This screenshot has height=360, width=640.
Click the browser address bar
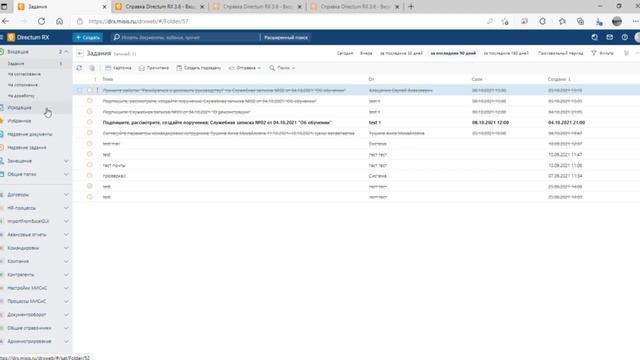click(x=282, y=21)
